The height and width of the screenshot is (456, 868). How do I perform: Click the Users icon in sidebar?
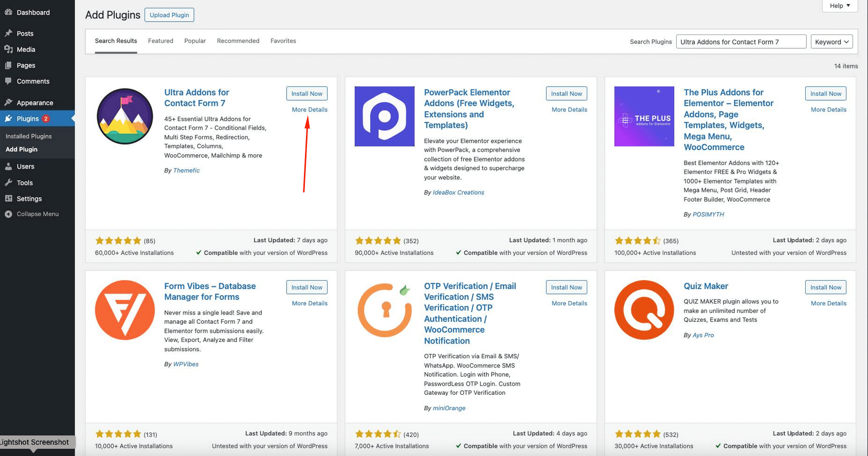pyautogui.click(x=8, y=167)
